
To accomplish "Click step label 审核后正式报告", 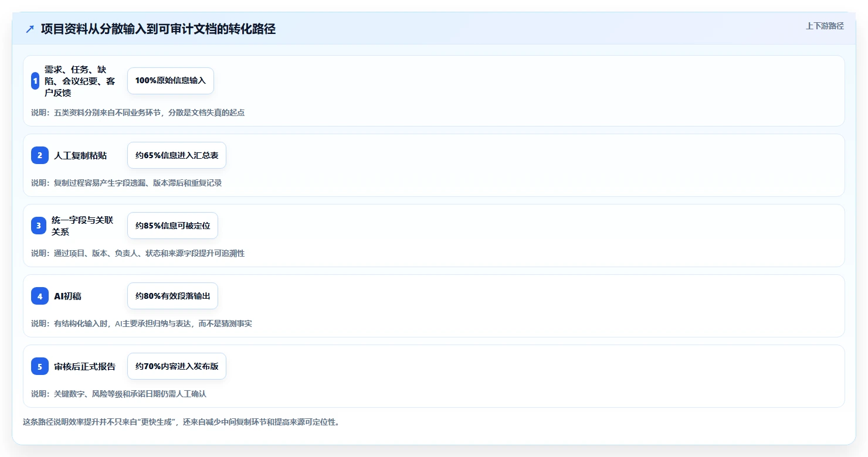I will click(84, 367).
